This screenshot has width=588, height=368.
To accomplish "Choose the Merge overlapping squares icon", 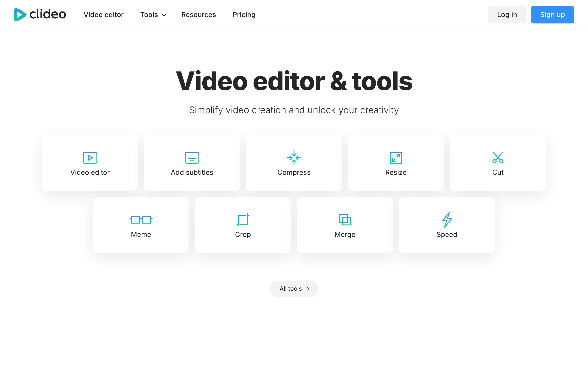I will [x=345, y=220].
